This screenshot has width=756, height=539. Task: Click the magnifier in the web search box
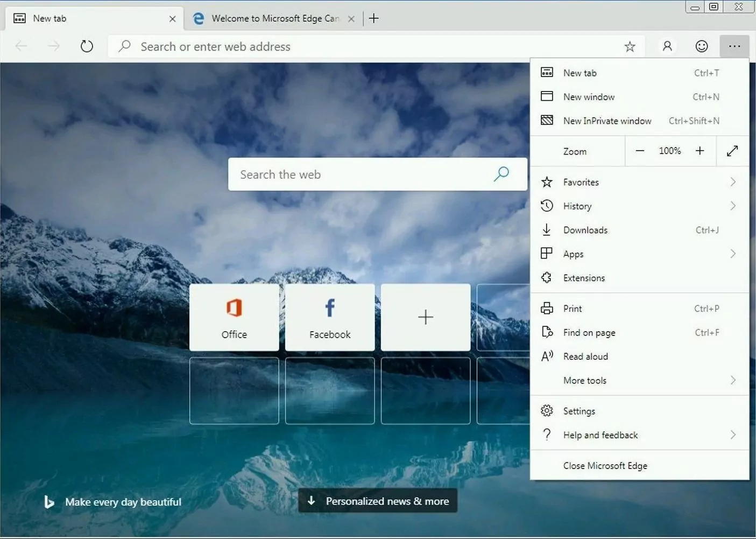501,174
